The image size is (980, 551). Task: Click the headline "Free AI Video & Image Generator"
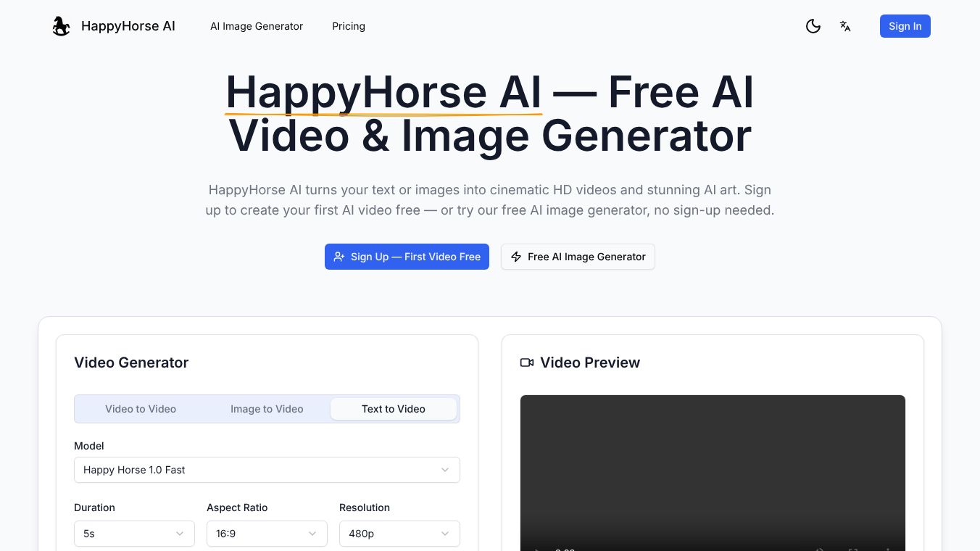(490, 115)
